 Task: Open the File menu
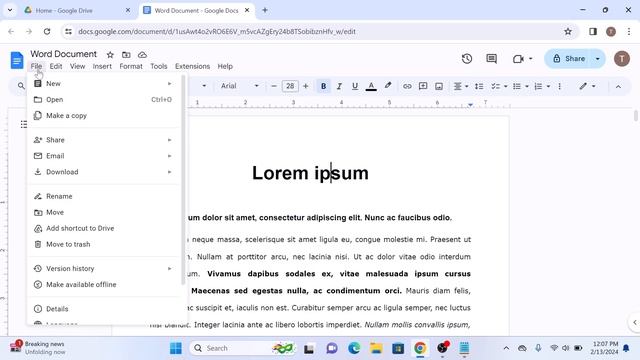(x=36, y=66)
